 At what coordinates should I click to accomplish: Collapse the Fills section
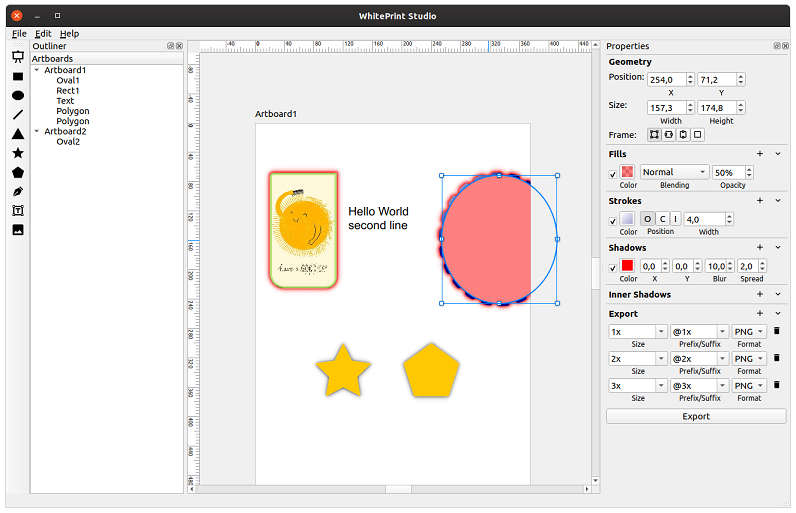click(778, 154)
